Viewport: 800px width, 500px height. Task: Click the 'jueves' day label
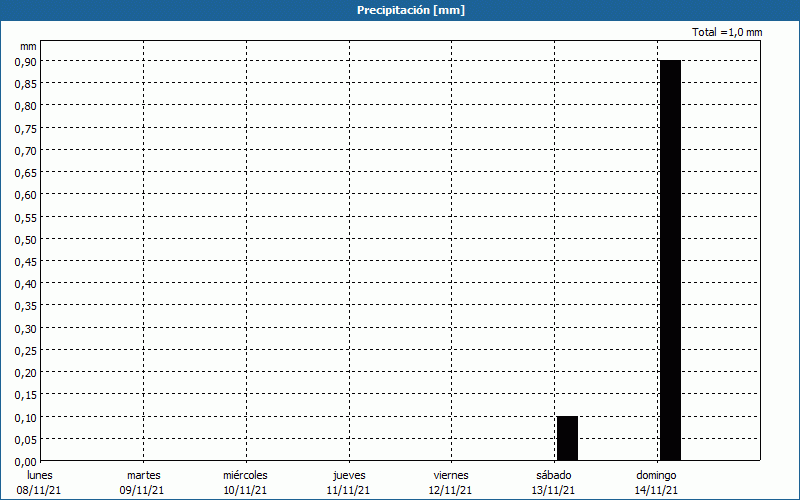[x=349, y=475]
